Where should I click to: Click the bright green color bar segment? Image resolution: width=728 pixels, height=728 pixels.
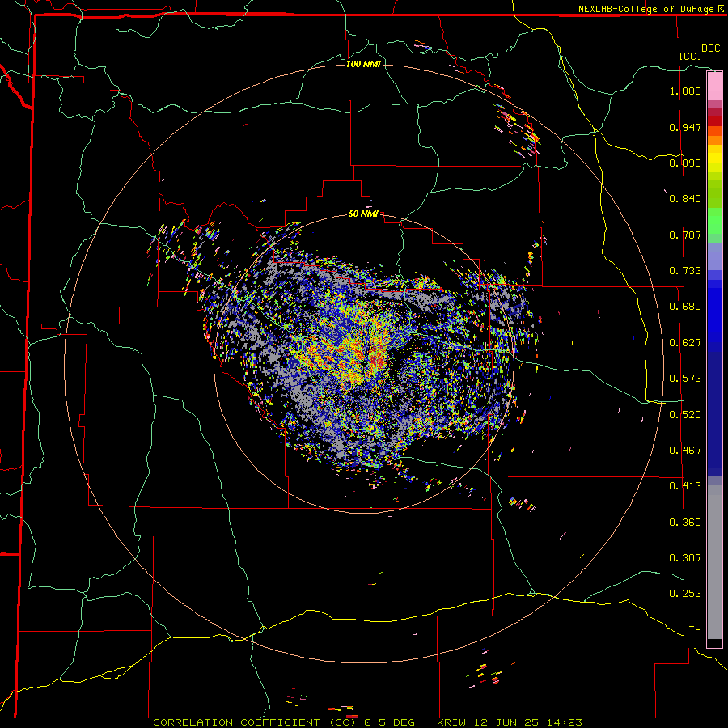pyautogui.click(x=714, y=221)
